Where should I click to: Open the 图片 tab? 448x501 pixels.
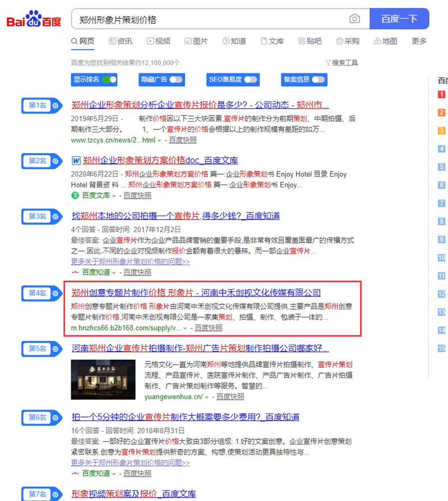(196, 41)
